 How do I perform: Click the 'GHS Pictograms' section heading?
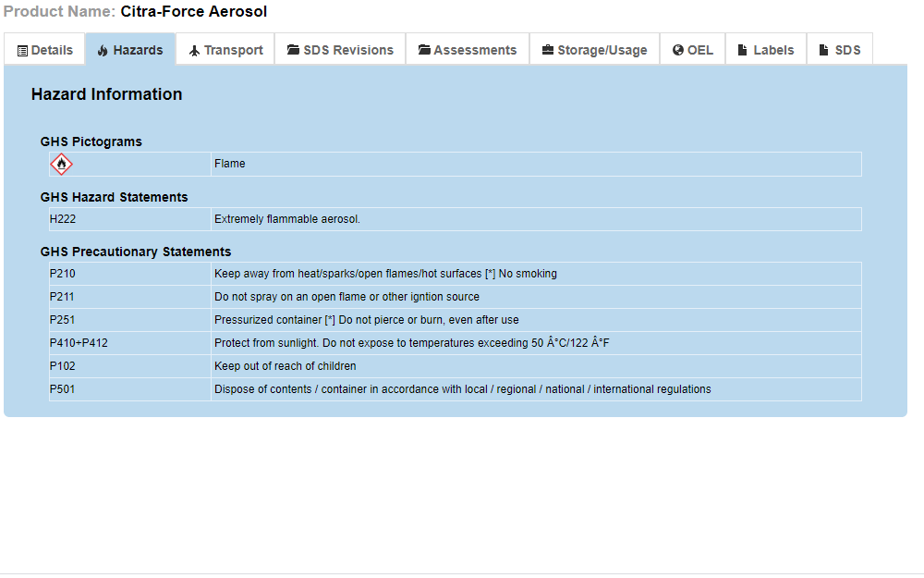point(91,141)
